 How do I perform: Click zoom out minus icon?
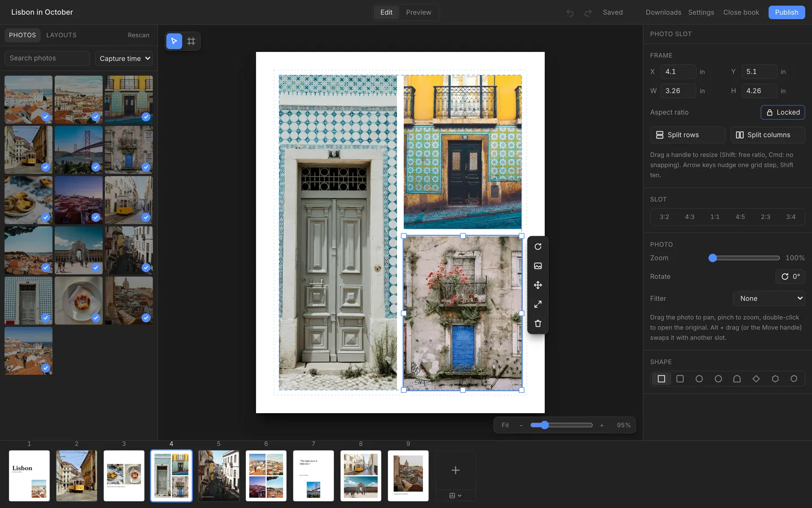click(x=521, y=426)
